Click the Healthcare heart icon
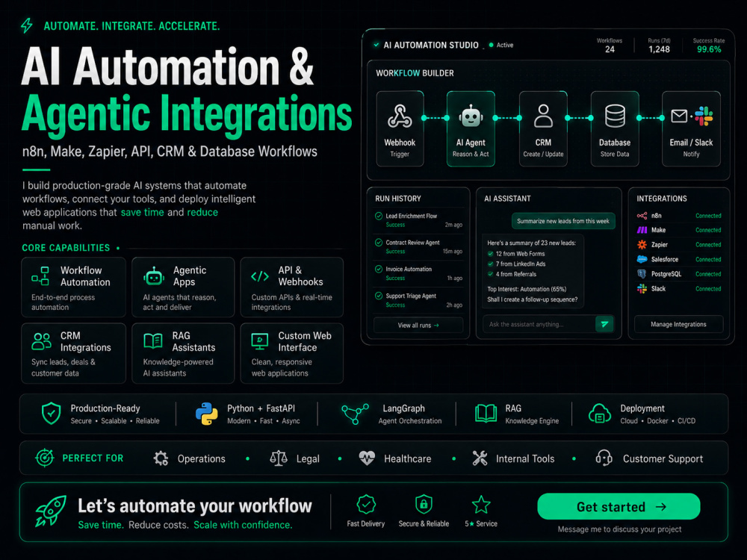The width and height of the screenshot is (747, 560). (x=367, y=458)
